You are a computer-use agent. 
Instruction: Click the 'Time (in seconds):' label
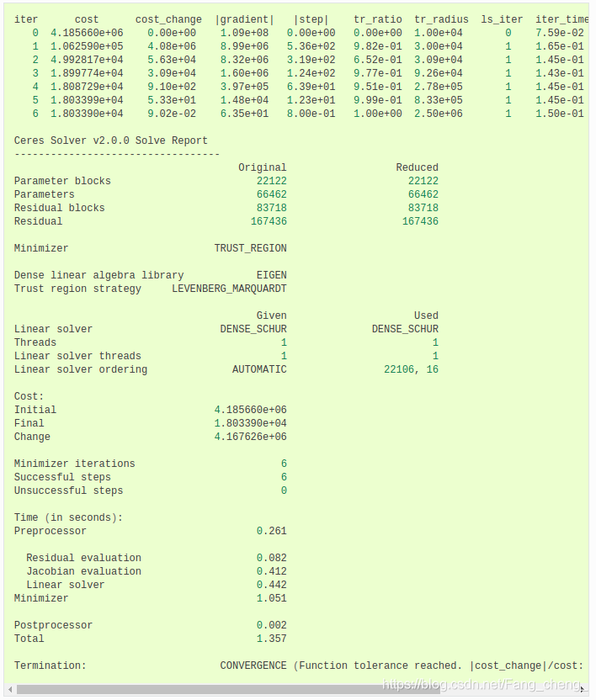click(68, 517)
